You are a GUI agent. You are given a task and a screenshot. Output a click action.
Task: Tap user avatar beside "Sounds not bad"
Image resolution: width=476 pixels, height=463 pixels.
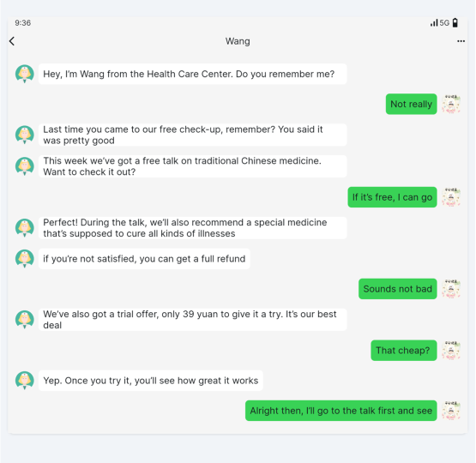click(x=451, y=289)
